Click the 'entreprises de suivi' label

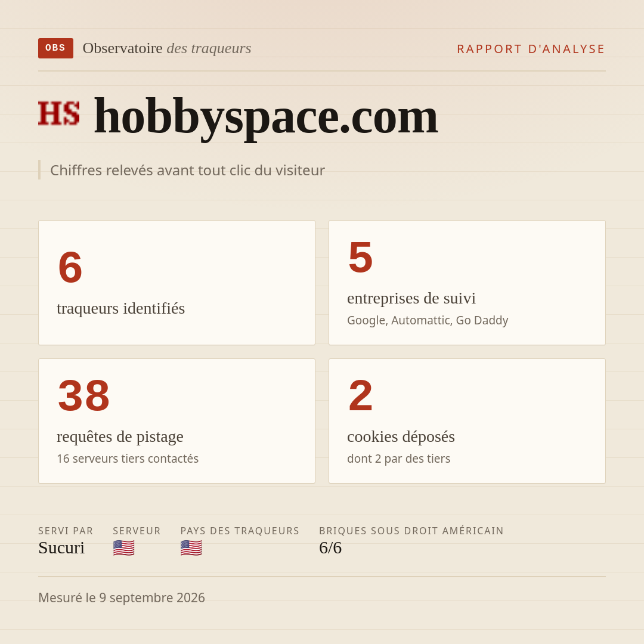tap(411, 298)
